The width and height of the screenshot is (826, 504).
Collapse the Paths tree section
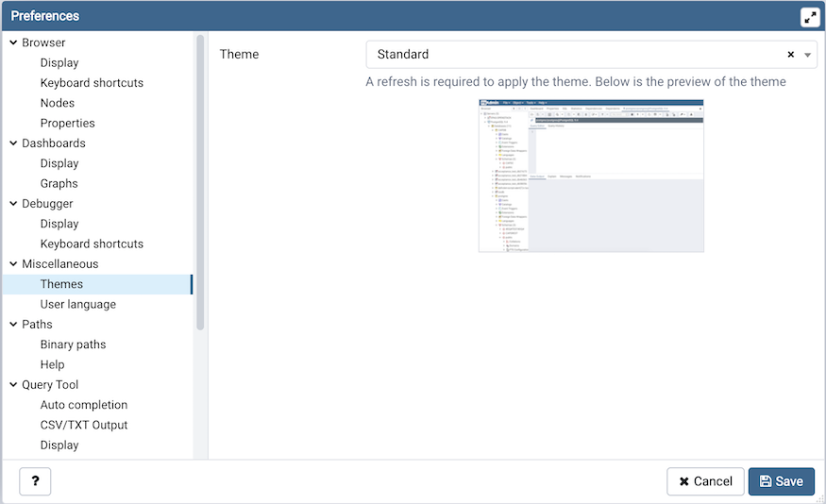[13, 325]
